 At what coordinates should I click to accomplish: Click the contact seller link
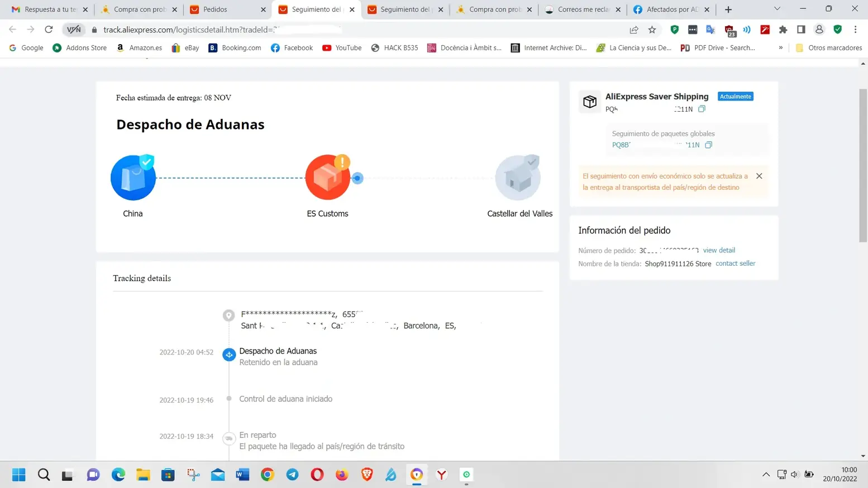point(735,264)
